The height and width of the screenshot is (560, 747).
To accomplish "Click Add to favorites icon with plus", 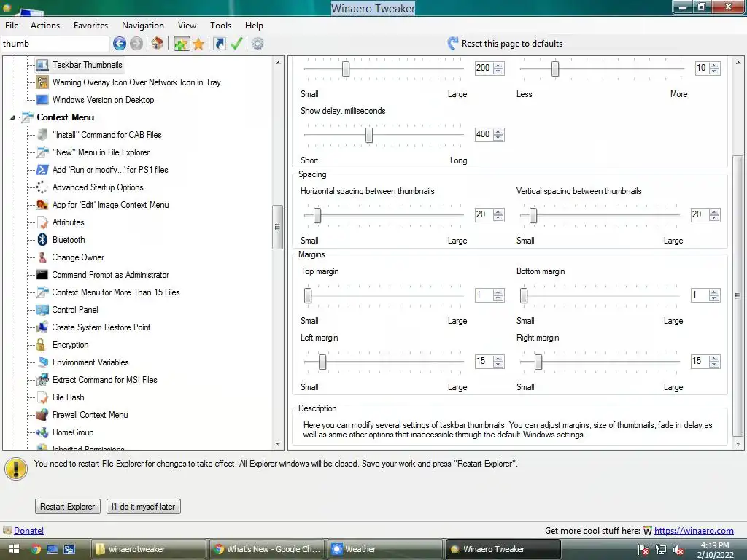I will [182, 44].
